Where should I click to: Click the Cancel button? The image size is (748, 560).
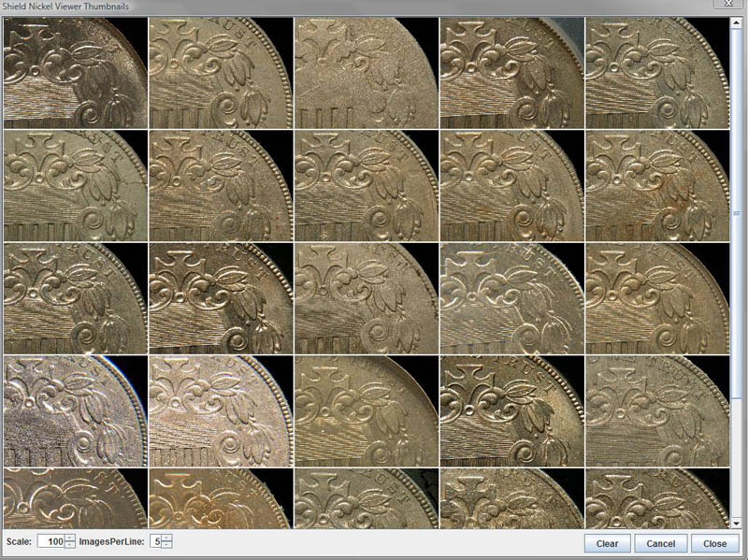661,543
